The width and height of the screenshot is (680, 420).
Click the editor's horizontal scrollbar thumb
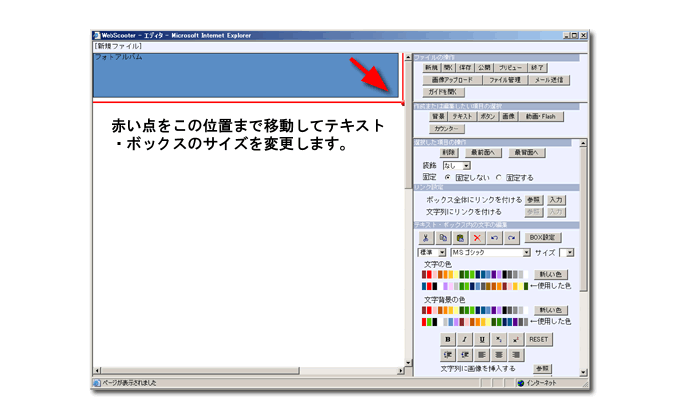(x=200, y=371)
